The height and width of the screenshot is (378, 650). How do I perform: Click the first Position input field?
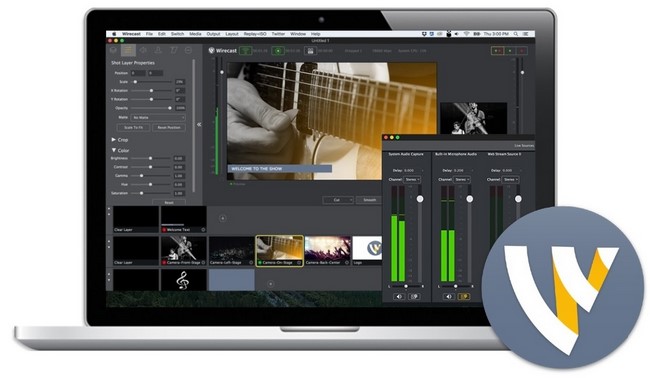click(x=138, y=73)
